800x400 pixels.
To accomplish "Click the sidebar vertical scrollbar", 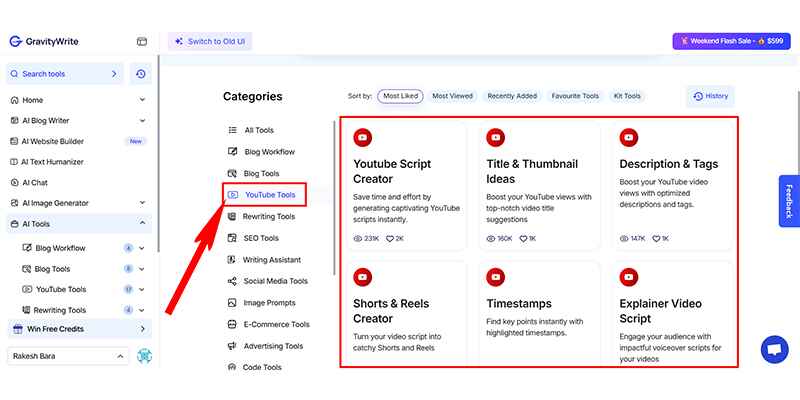I will tap(158, 153).
